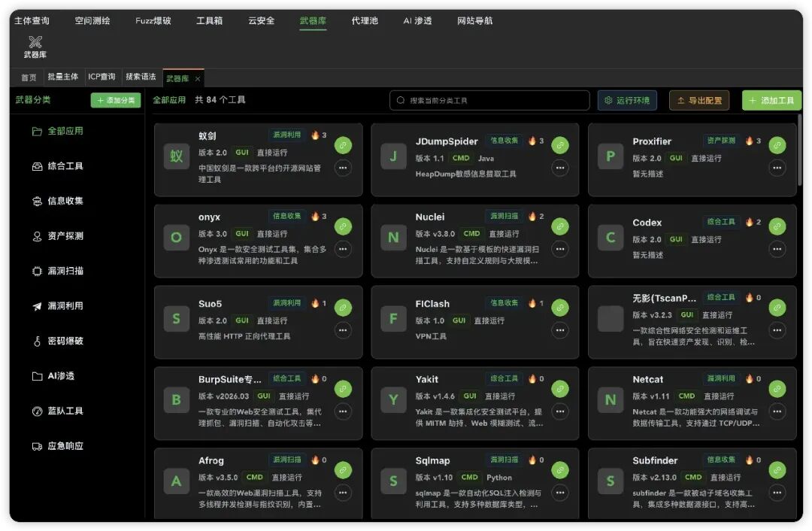Switch to the 搜索语法 tab
812x531 pixels.
tap(141, 77)
